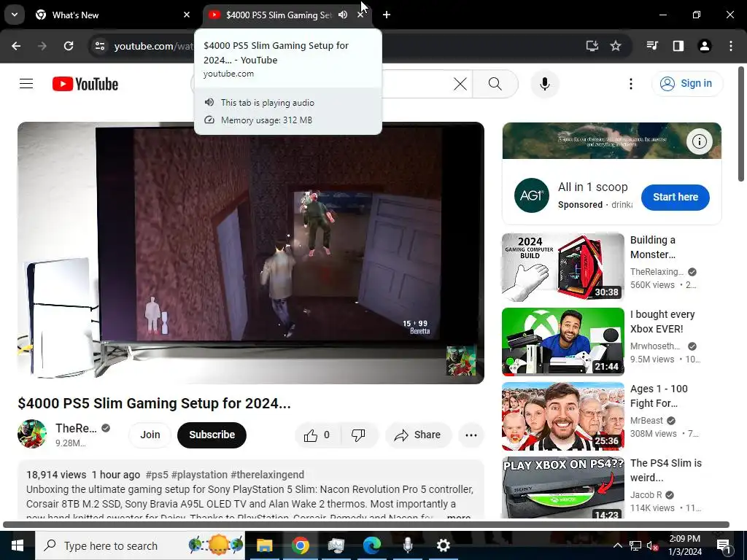Open the notification center icon
This screenshot has width=747, height=560.
[724, 545]
